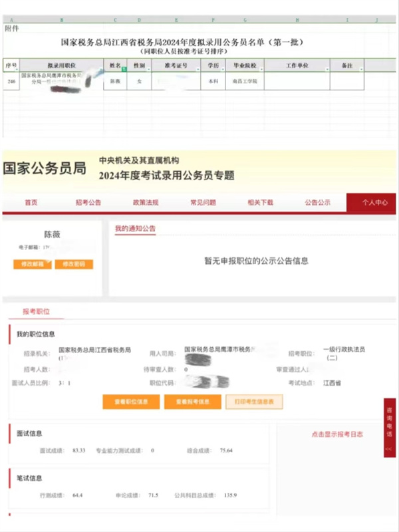This screenshot has height=532, width=399.
Task: Select spreadsheet column header A
Action: pos(11,20)
